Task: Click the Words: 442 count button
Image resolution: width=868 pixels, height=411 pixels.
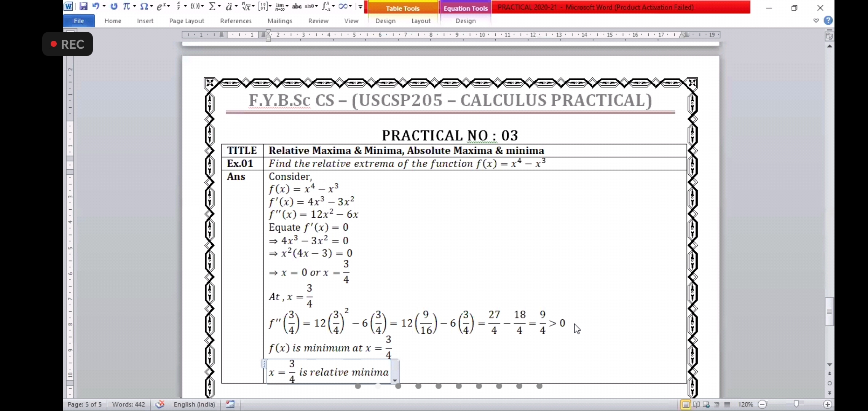Action: click(128, 404)
